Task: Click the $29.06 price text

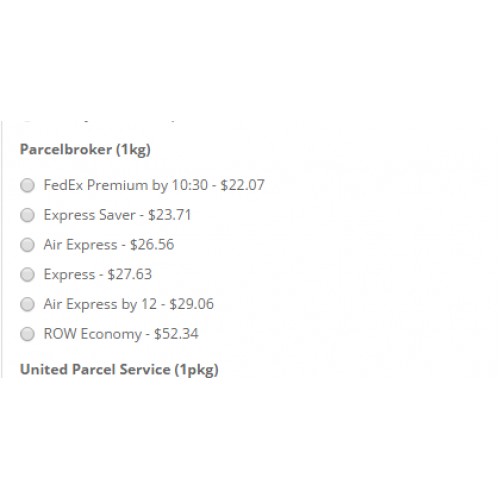Action: tap(192, 304)
